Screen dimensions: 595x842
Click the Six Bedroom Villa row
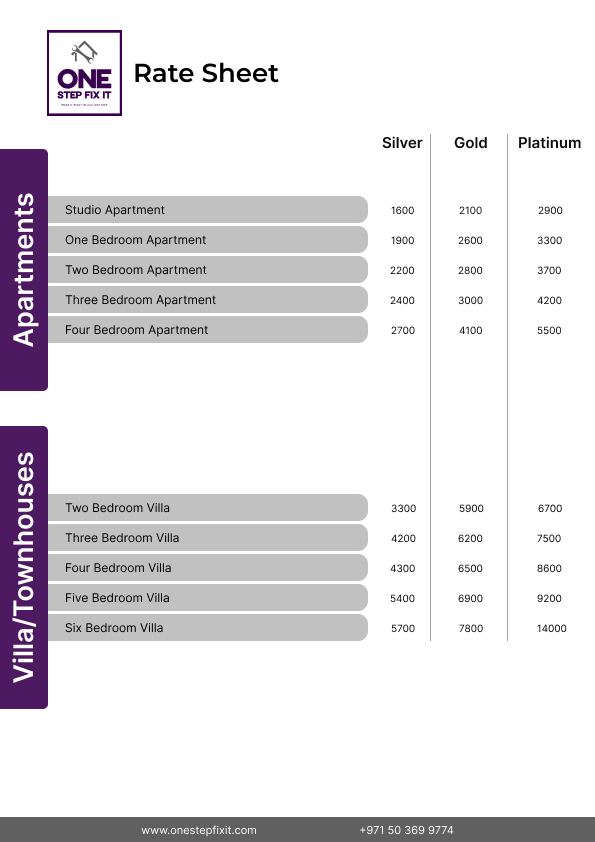coord(208,628)
